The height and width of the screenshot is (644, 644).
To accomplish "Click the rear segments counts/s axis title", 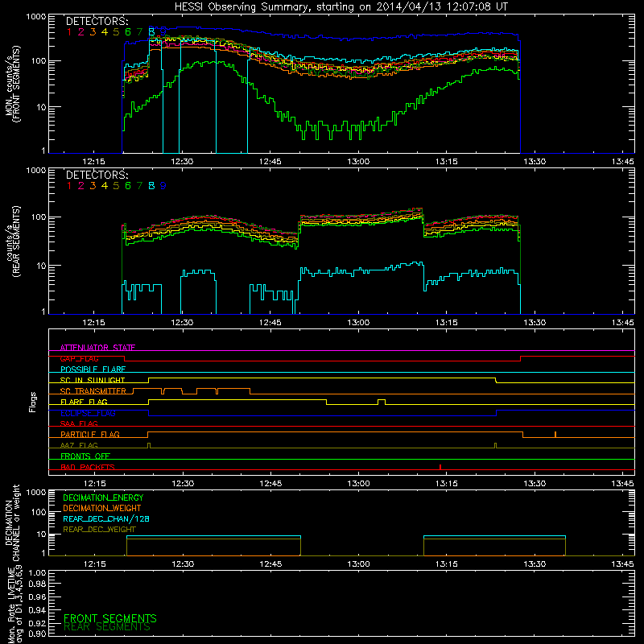I will pyautogui.click(x=13, y=242).
